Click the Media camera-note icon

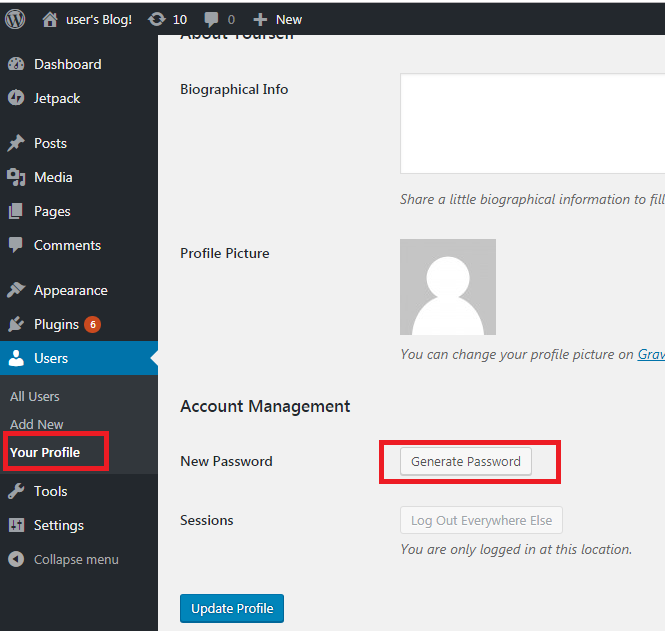tap(16, 177)
